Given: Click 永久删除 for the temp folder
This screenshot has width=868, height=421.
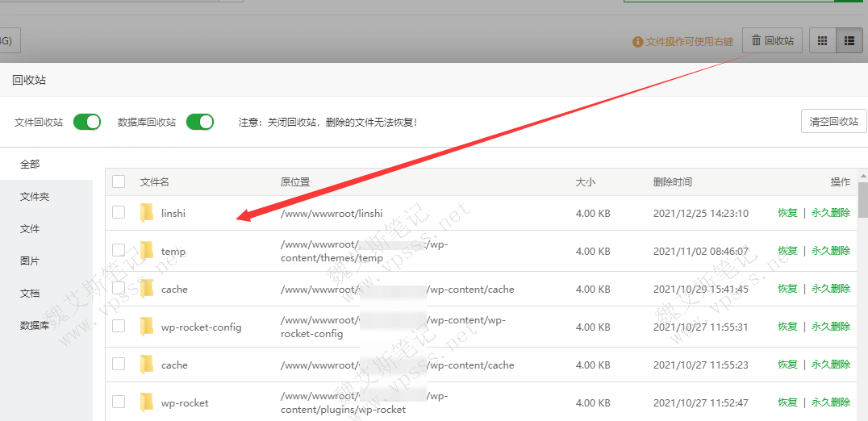Looking at the screenshot, I should click(x=831, y=251).
